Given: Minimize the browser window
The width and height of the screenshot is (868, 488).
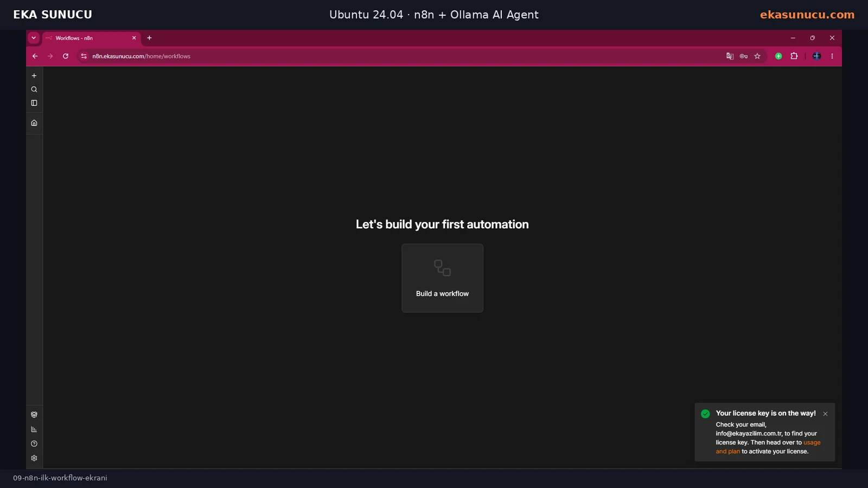Looking at the screenshot, I should click(x=793, y=38).
